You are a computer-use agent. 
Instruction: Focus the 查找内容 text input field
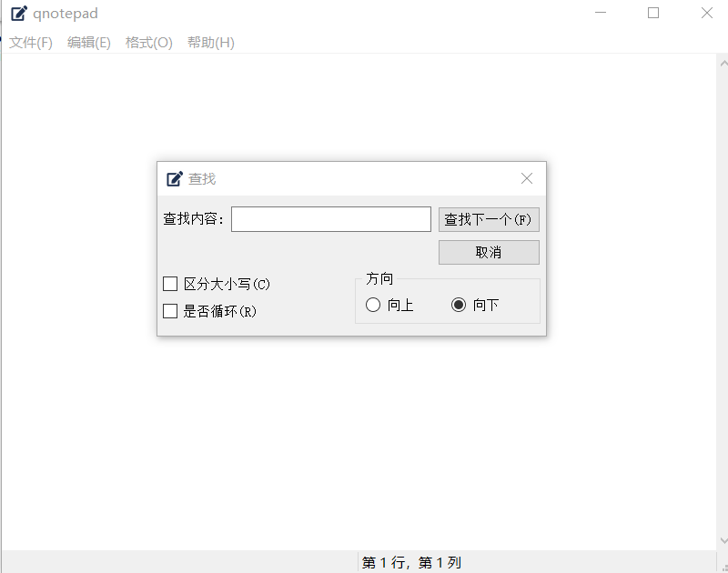click(x=330, y=219)
